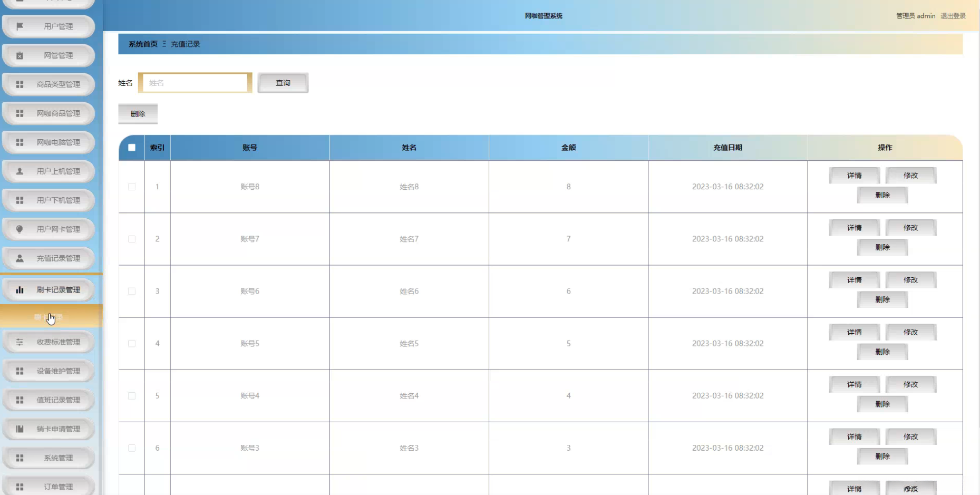Open 详情 for row 账号8
The width and height of the screenshot is (980, 495).
coord(854,176)
